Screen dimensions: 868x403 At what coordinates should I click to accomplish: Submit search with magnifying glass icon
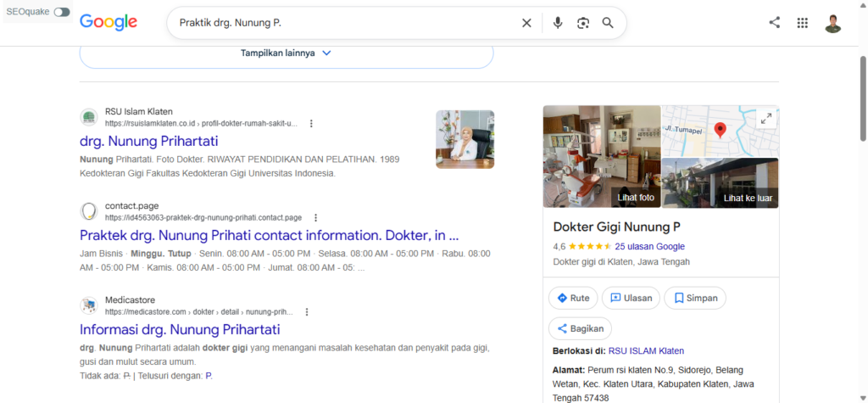click(608, 23)
